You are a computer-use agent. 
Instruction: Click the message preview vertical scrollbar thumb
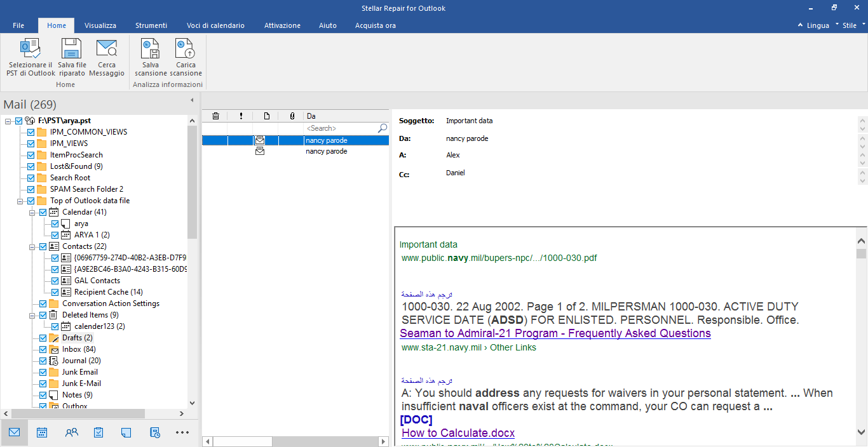pyautogui.click(x=861, y=254)
